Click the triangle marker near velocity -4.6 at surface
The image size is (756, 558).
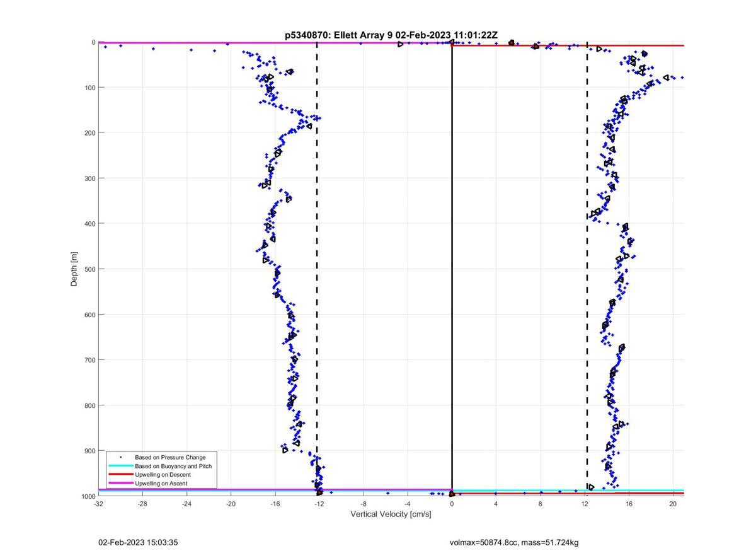[401, 44]
